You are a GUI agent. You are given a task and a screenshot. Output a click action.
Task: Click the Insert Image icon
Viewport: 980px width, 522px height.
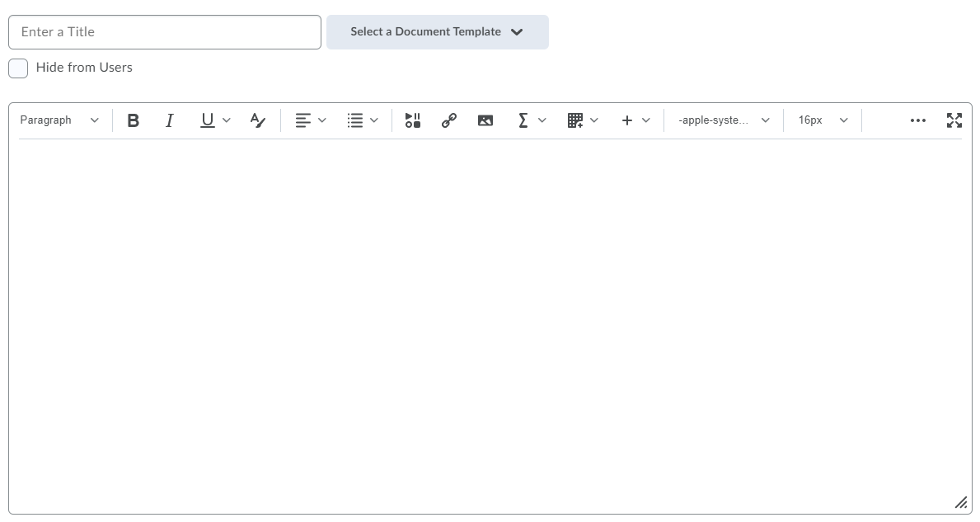tap(485, 120)
